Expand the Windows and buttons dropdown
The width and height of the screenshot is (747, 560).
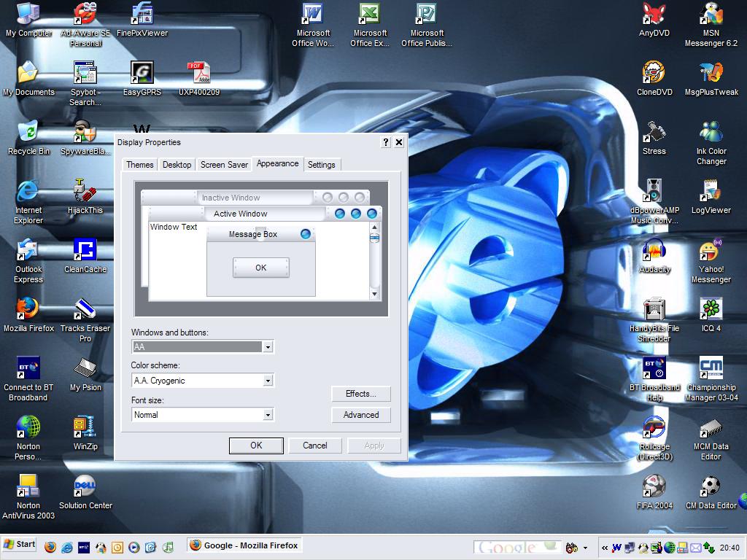[268, 347]
